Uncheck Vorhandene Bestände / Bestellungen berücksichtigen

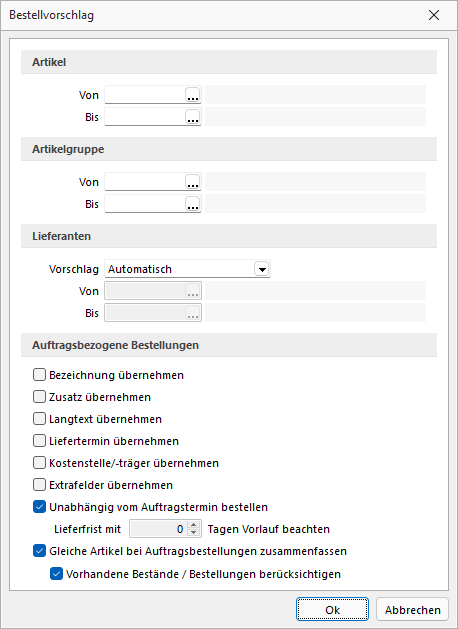pos(56,574)
